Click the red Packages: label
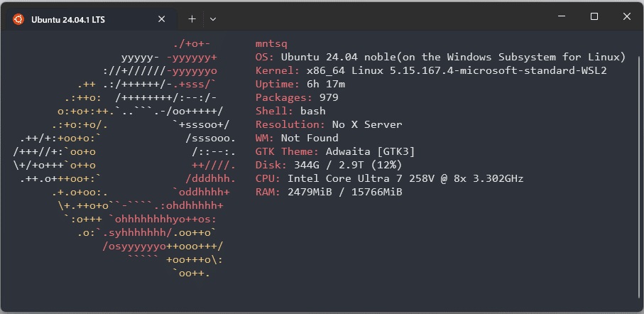This screenshot has width=644, height=314. [284, 98]
